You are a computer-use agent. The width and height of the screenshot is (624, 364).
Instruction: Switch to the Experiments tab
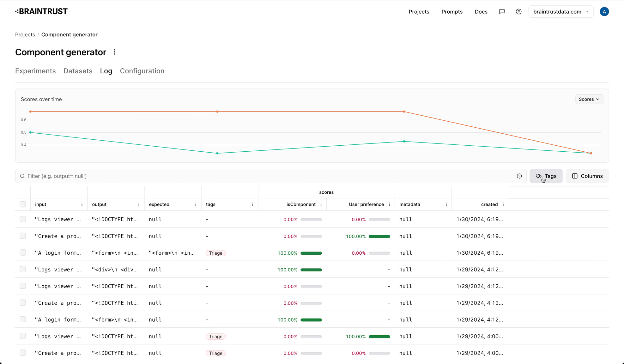(35, 71)
